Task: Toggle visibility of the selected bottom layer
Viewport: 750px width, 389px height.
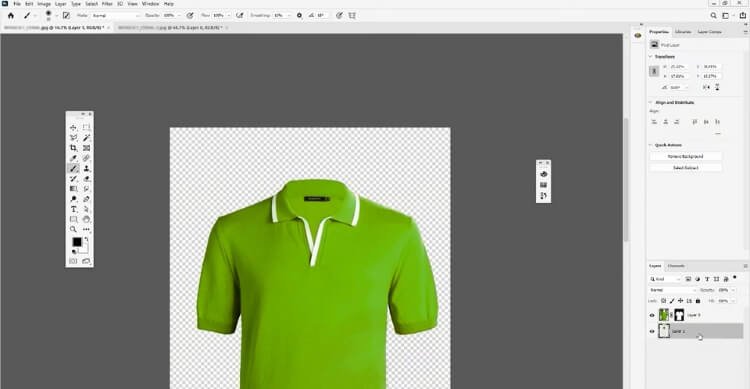Action: click(652, 331)
